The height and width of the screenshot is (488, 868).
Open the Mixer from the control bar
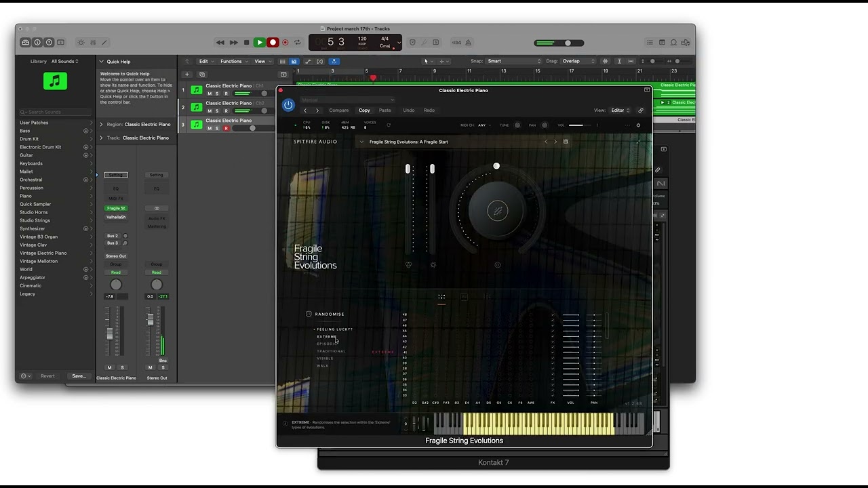point(93,43)
